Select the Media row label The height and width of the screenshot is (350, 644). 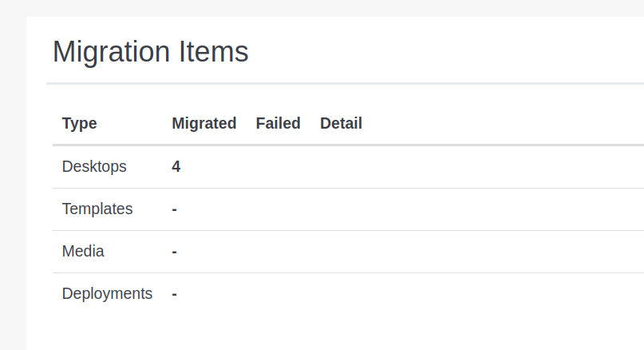coord(83,251)
